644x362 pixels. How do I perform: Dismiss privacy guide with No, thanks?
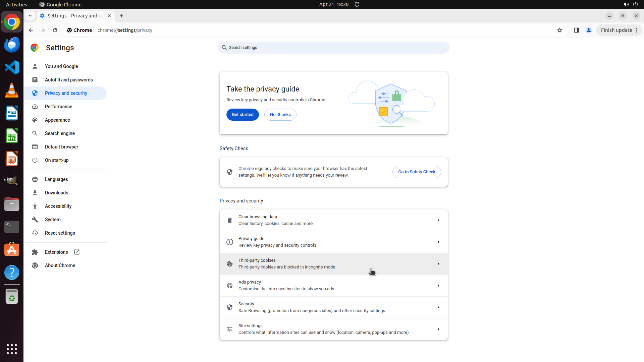point(280,115)
